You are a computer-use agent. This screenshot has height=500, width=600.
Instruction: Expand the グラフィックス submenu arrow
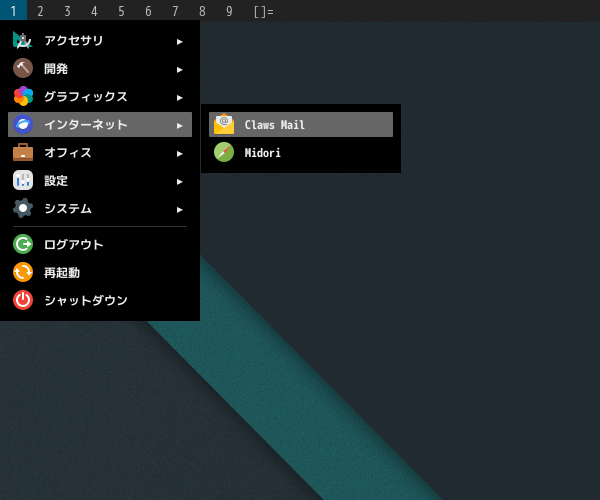(179, 98)
